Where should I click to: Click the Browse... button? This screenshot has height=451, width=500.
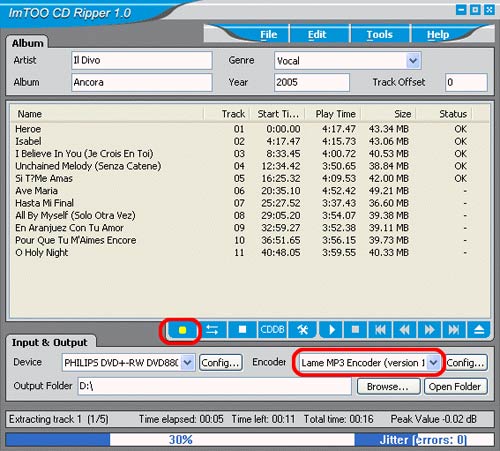coord(388,386)
